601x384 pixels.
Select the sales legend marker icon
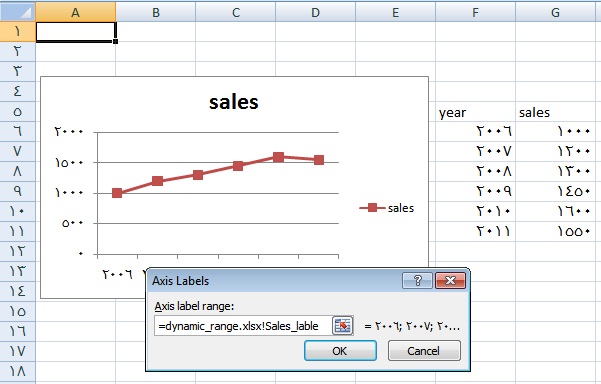pyautogui.click(x=372, y=208)
